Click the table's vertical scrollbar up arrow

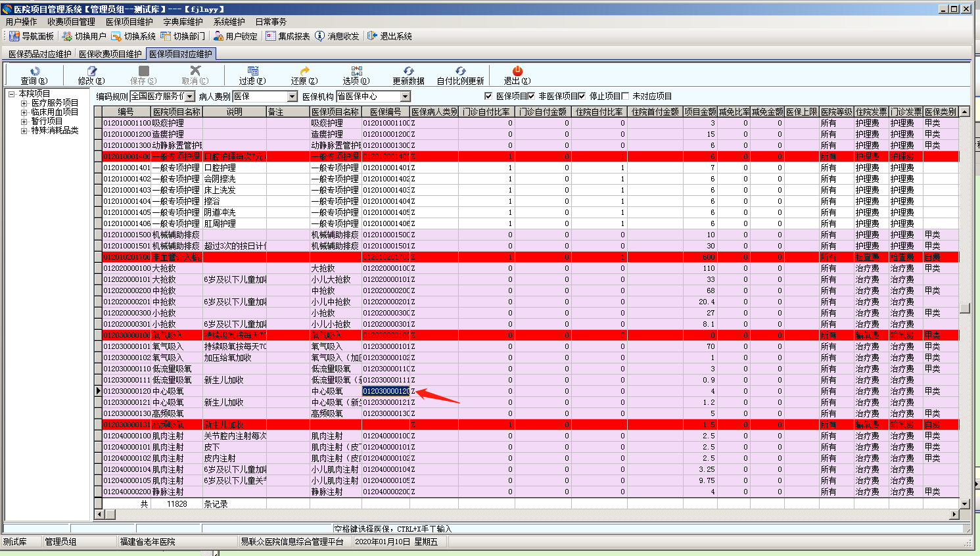tap(965, 112)
